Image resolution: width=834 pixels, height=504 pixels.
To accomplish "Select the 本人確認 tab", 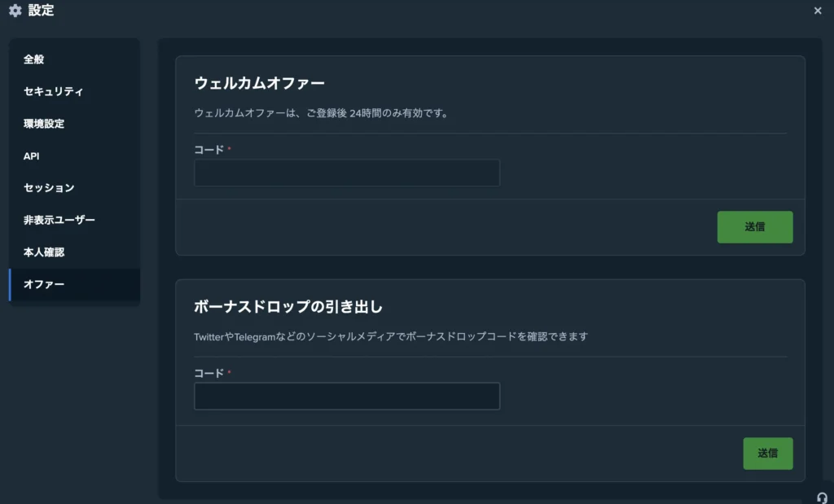I will click(44, 252).
